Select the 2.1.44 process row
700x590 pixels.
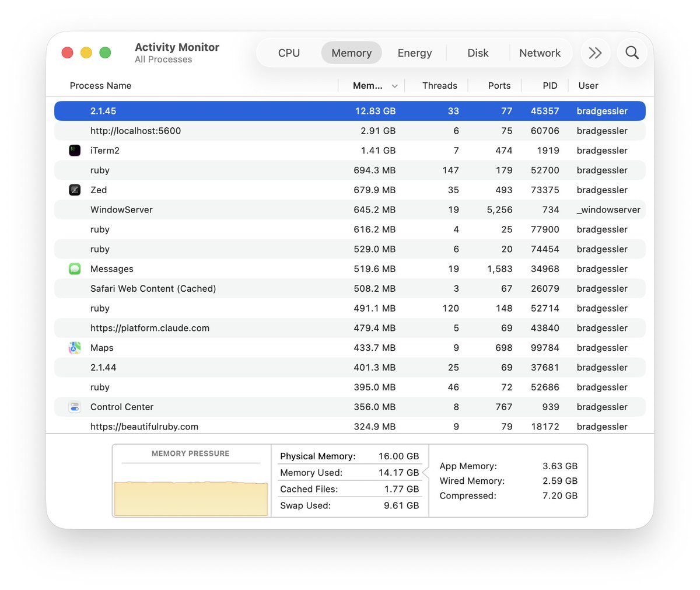click(350, 368)
